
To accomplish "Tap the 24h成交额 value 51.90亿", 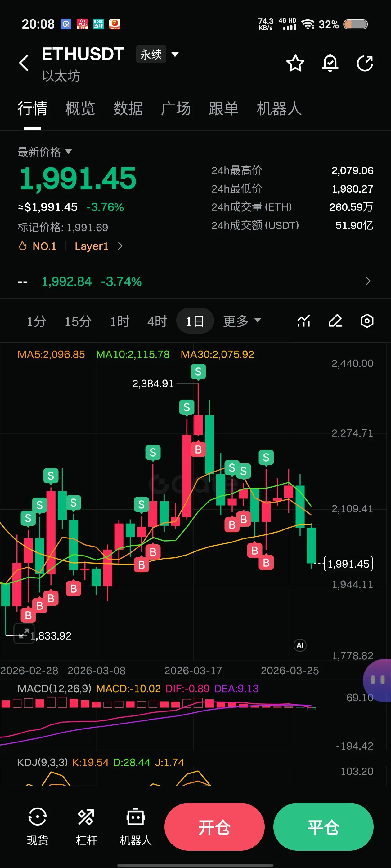I will [x=354, y=225].
